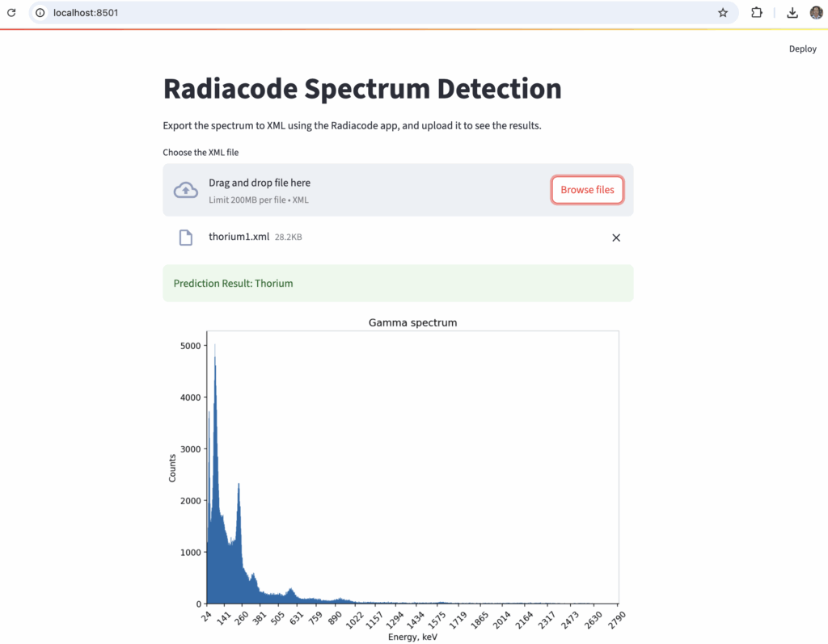Open the browser Downloads icon
This screenshot has height=644, width=828.
[792, 13]
